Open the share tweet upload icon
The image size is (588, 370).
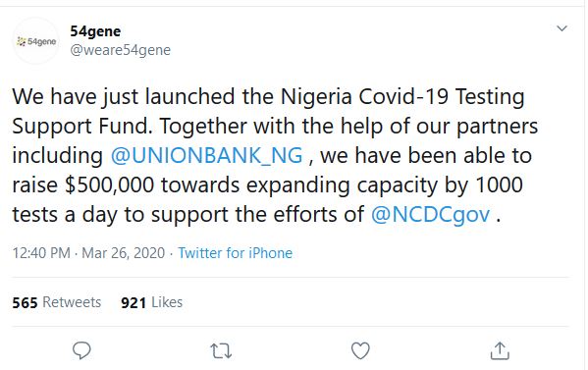coord(500,350)
